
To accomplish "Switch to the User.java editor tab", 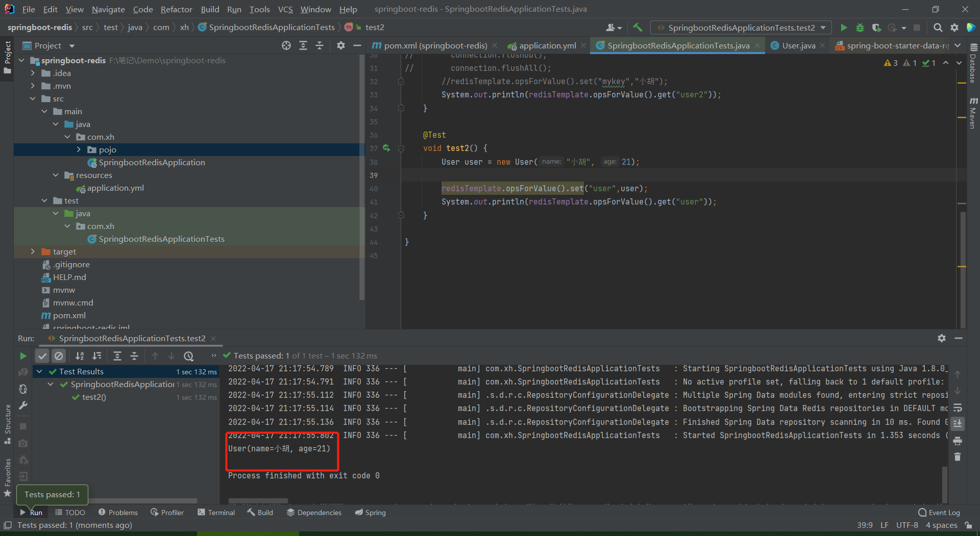I will tap(798, 45).
